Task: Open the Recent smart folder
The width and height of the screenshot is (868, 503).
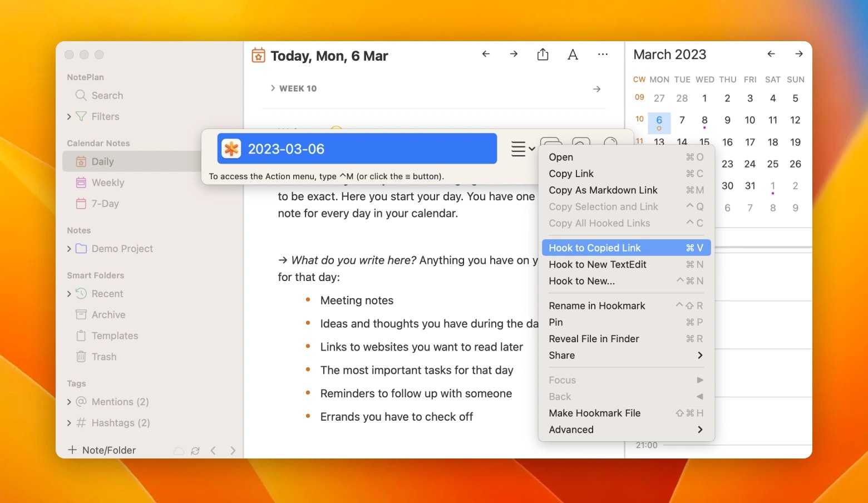Action: pyautogui.click(x=107, y=294)
